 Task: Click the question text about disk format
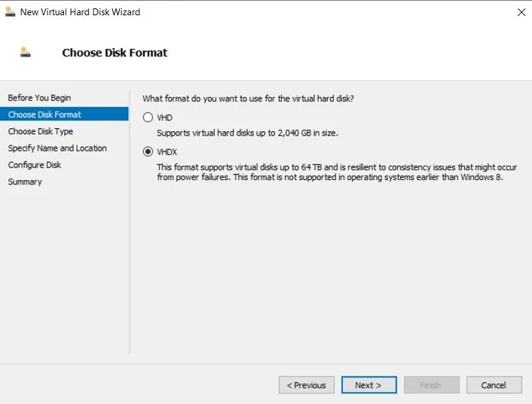248,98
